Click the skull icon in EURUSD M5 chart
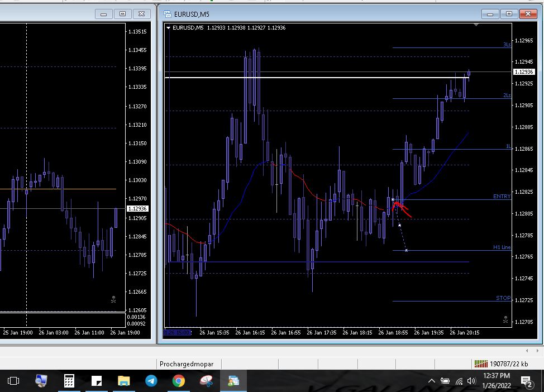Image resolution: width=544 pixels, height=392 pixels. 505,319
